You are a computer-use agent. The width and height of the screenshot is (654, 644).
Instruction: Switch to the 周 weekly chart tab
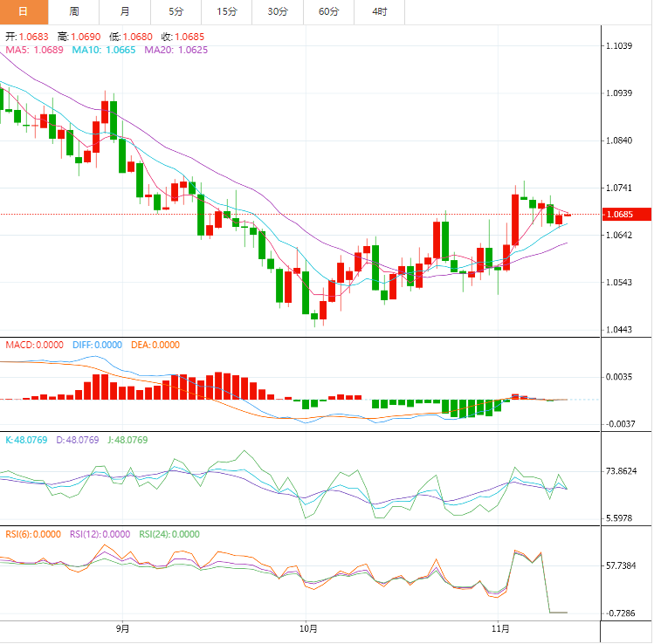(x=74, y=11)
